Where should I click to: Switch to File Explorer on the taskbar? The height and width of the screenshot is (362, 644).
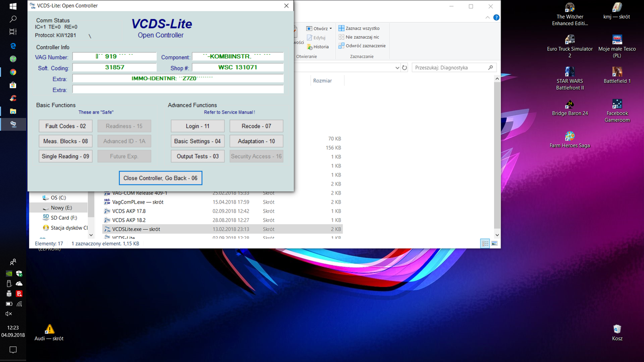tap(13, 111)
